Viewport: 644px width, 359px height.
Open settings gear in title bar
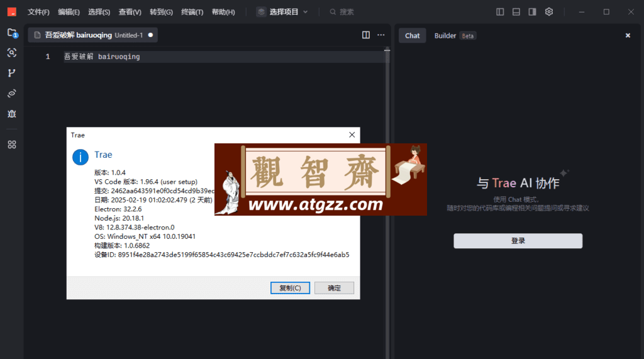pyautogui.click(x=549, y=12)
